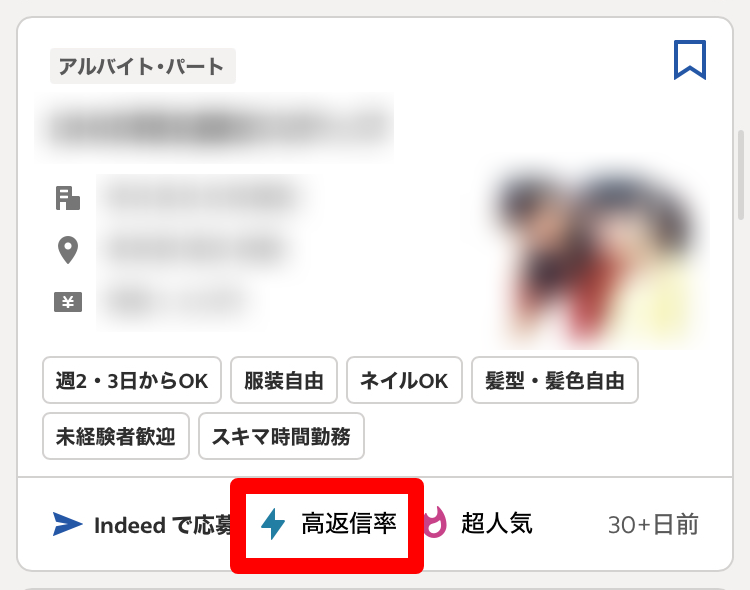Click the lightning bolt high-response icon
The width and height of the screenshot is (750, 590).
point(273,524)
